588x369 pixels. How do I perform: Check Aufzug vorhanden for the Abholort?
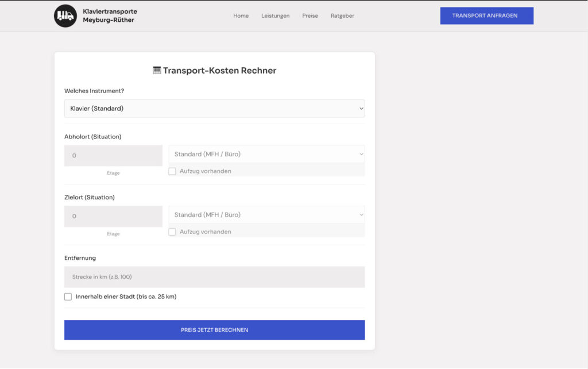coord(172,171)
